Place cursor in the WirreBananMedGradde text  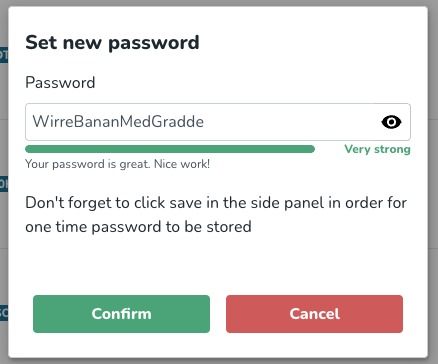[x=118, y=121]
